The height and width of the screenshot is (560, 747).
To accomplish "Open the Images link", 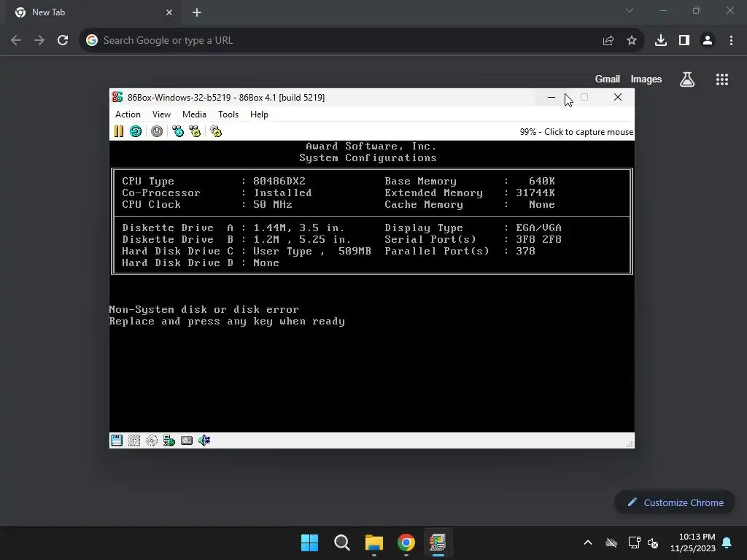I will 646,79.
